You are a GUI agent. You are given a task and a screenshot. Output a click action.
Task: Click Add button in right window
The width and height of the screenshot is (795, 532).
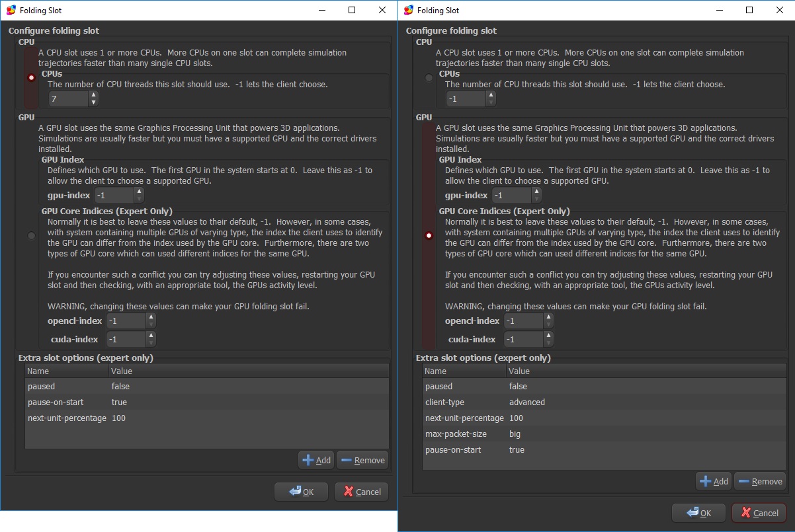714,481
